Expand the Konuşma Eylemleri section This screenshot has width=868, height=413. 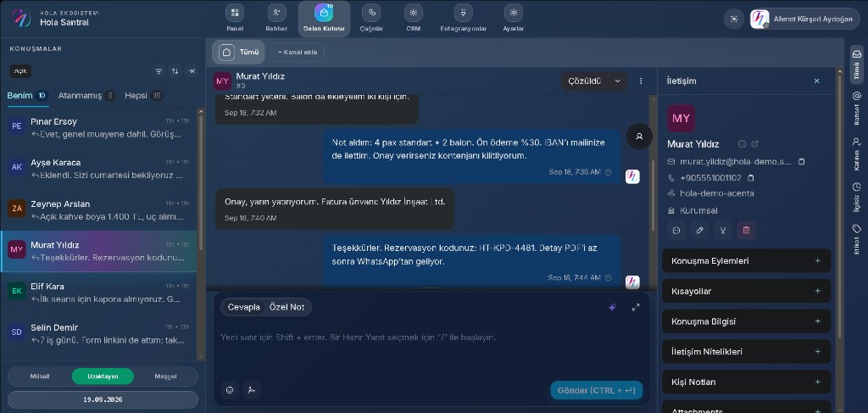point(746,260)
